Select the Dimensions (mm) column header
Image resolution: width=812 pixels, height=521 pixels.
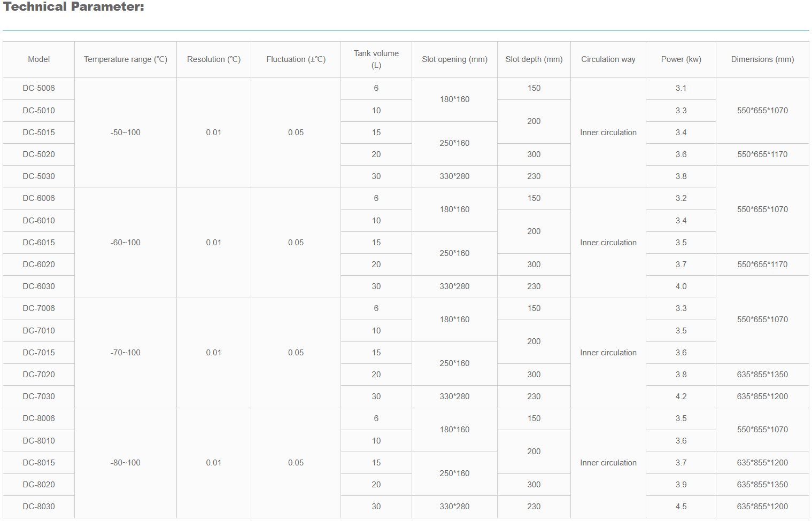[762, 59]
